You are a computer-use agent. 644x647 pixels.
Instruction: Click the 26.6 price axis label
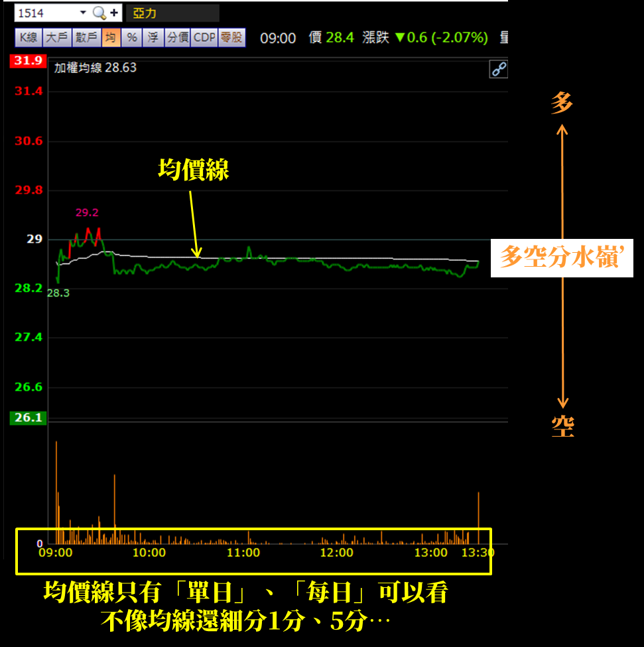point(29,387)
